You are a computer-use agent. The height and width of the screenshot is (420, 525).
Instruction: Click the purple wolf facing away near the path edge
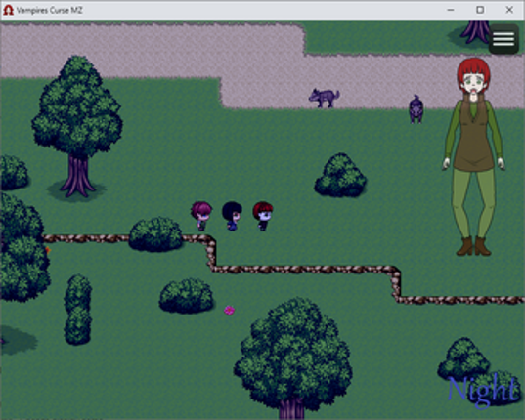(416, 109)
